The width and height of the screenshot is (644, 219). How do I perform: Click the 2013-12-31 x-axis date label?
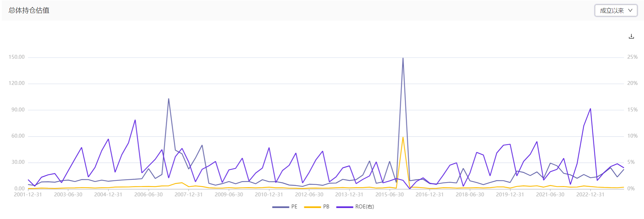(349, 195)
